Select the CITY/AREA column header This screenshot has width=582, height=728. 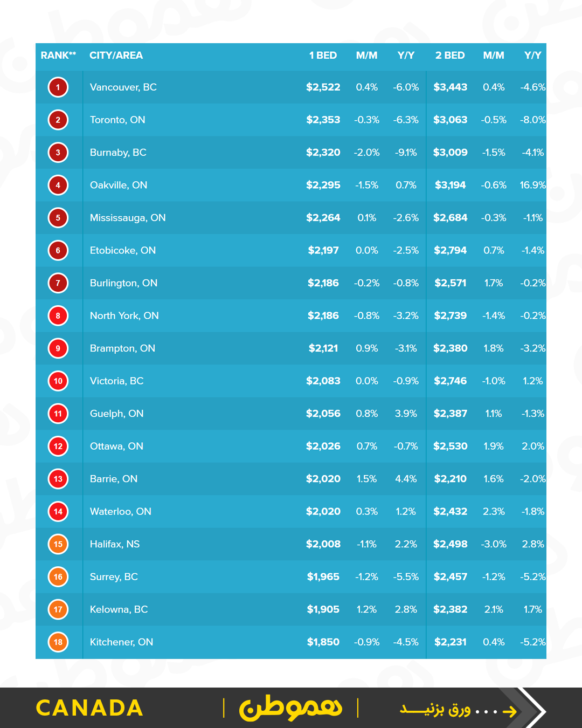click(x=116, y=56)
